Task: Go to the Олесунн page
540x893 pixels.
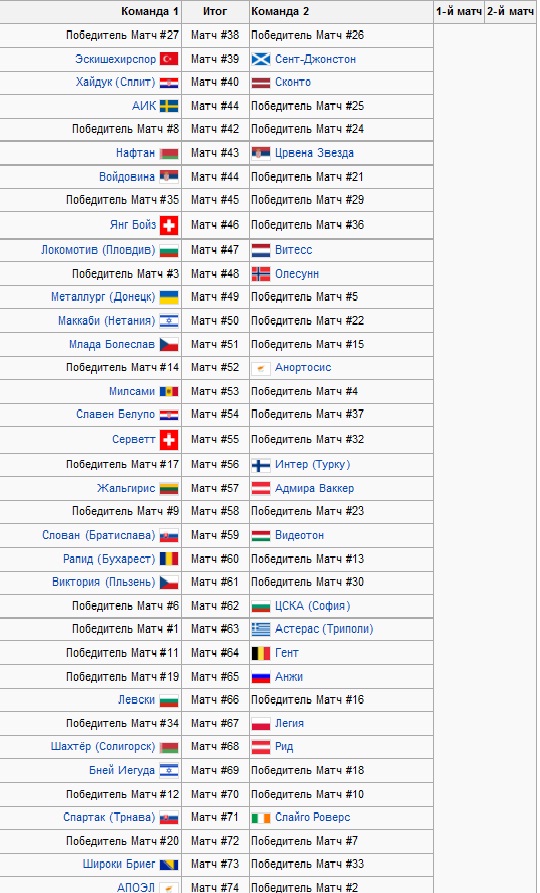Action: click(297, 274)
